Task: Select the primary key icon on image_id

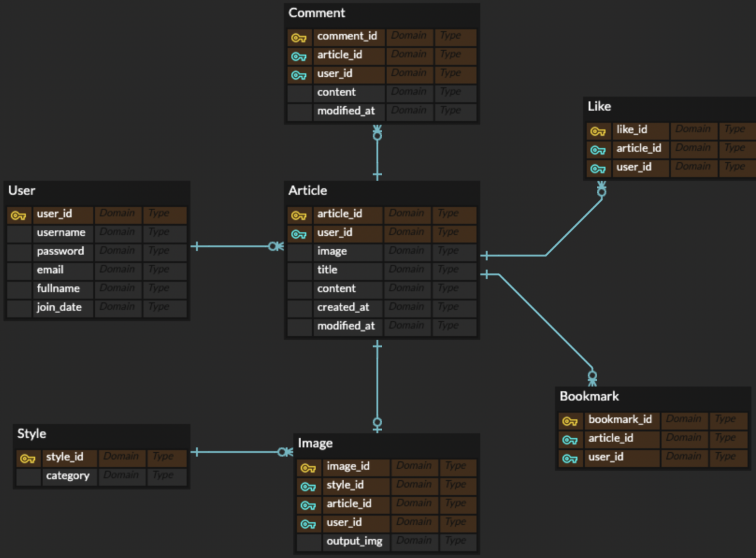Action: (308, 468)
